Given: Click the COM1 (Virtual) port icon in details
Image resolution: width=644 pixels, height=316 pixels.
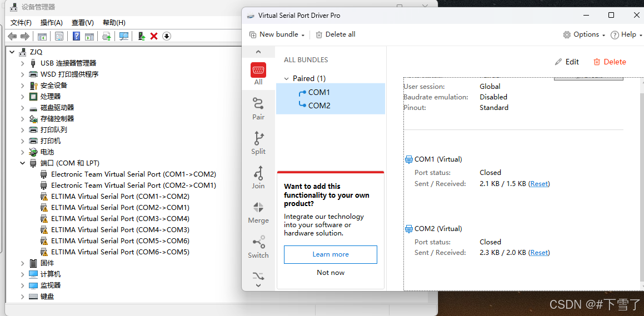Looking at the screenshot, I should (x=408, y=159).
